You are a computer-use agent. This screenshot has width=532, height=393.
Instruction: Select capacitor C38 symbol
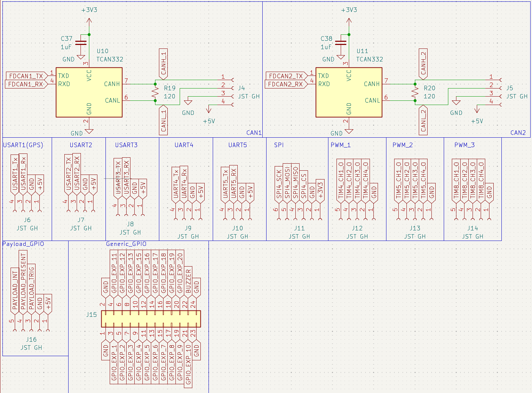341,43
